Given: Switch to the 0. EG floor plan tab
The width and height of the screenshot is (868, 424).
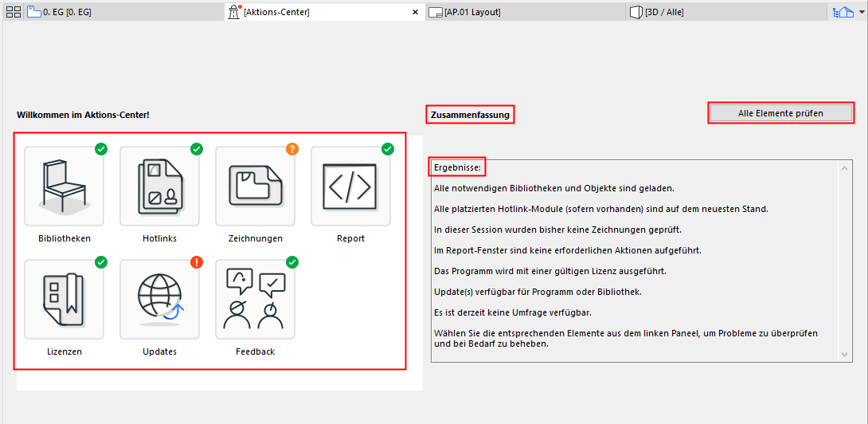Looking at the screenshot, I should (x=125, y=12).
